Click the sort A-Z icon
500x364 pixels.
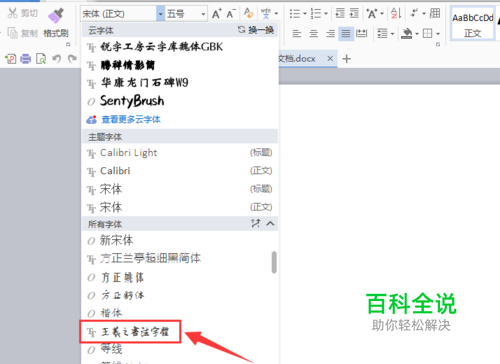click(396, 13)
